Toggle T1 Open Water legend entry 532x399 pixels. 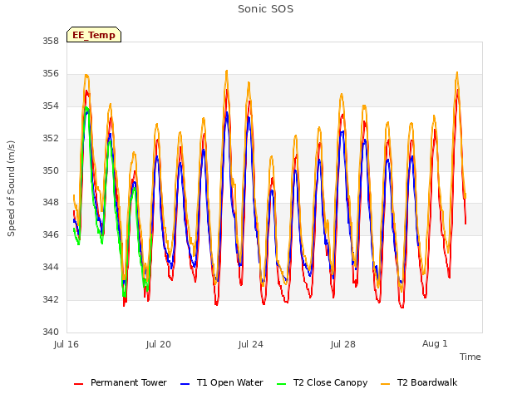coord(222,382)
